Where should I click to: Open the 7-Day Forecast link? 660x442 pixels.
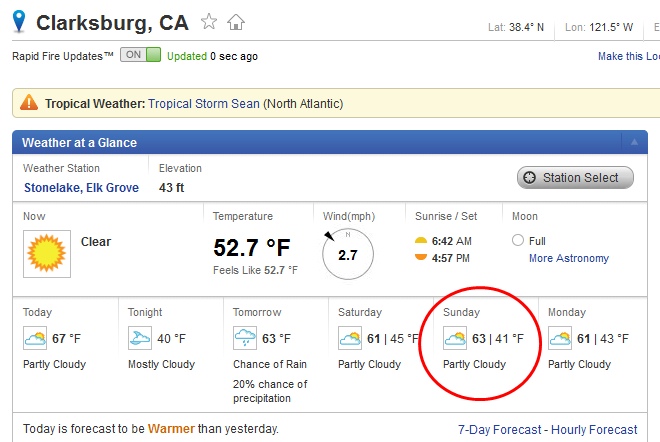[x=501, y=430]
